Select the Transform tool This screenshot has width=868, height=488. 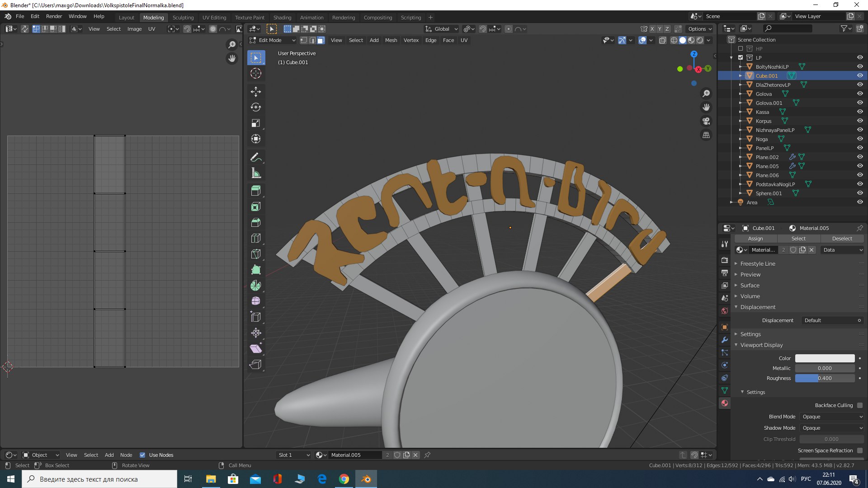pyautogui.click(x=256, y=139)
